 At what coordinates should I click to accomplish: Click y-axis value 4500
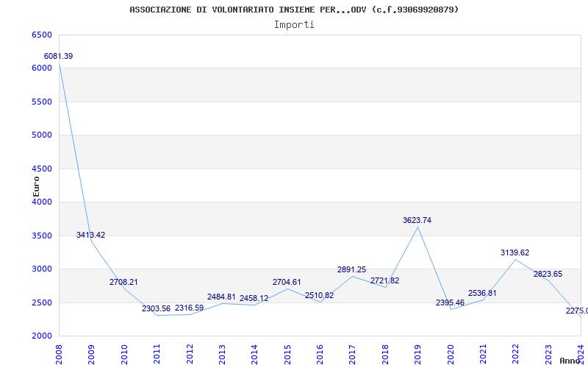point(41,169)
